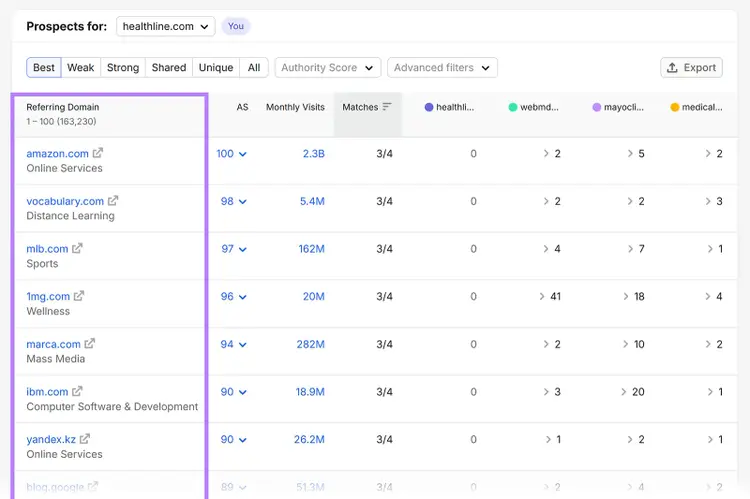The image size is (750, 499).
Task: Switch to the Strong tab
Action: (123, 67)
